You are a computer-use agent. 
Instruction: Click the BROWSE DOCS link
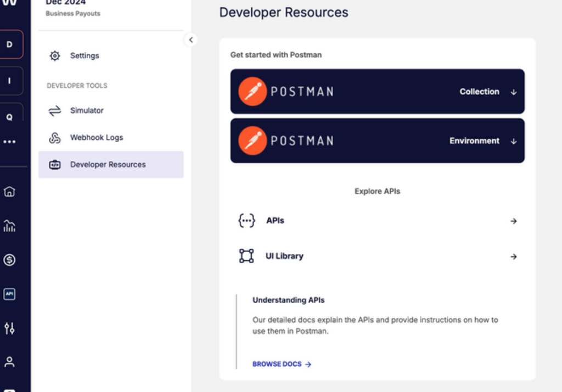click(282, 364)
